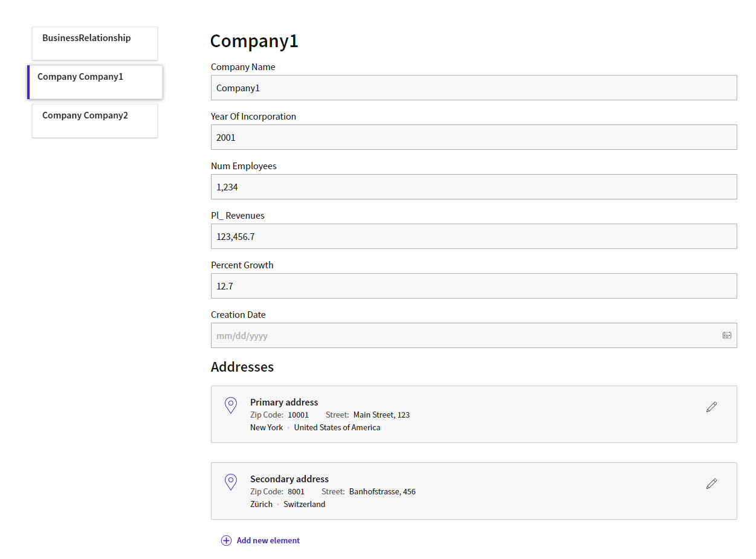
Task: Edit the Primary address with pencil icon
Action: point(711,407)
